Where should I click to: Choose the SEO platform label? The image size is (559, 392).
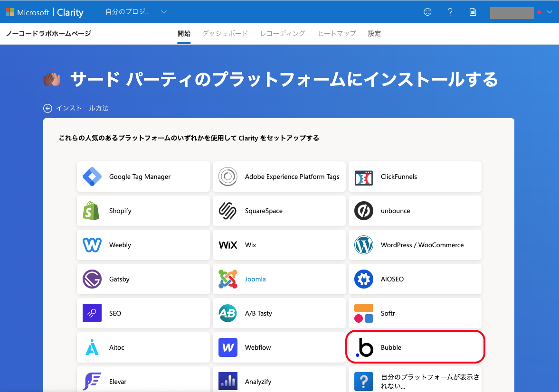pyautogui.click(x=115, y=313)
